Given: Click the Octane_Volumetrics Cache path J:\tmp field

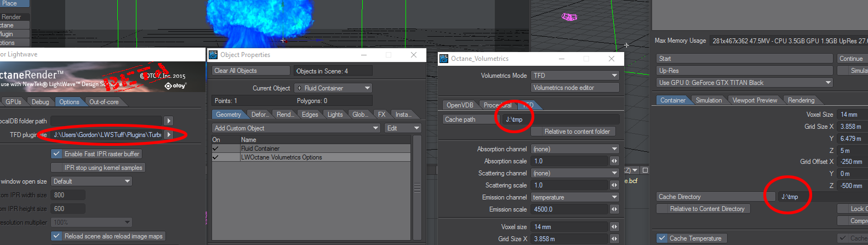Looking at the screenshot, I should tap(561, 119).
